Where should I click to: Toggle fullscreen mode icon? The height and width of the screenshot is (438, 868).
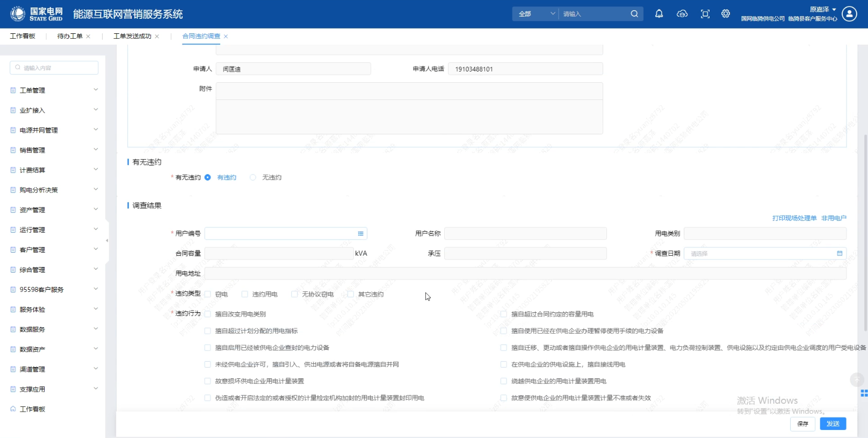705,14
